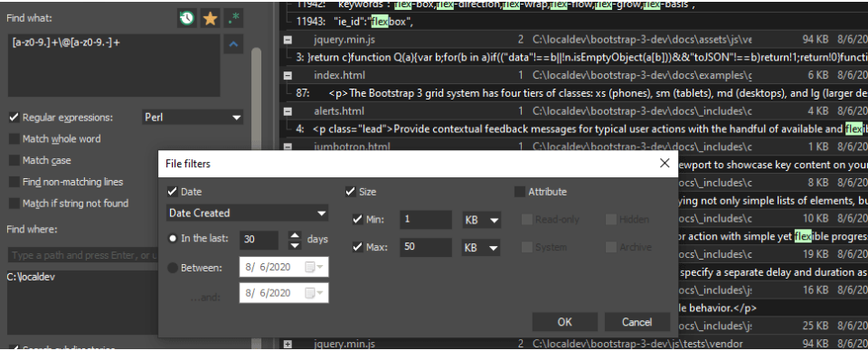Screen dimensions: 868x351
Task: Collapse index.html result group
Action: pos(288,75)
